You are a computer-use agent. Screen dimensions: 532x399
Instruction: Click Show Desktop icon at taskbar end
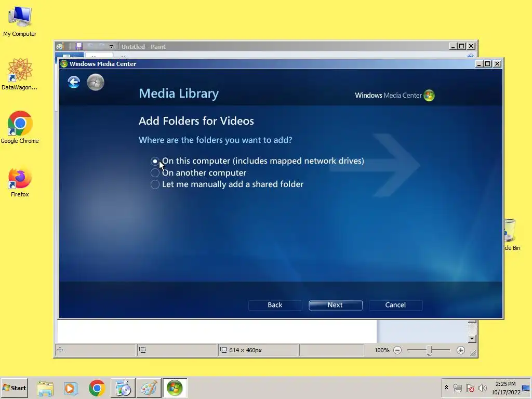(526, 388)
